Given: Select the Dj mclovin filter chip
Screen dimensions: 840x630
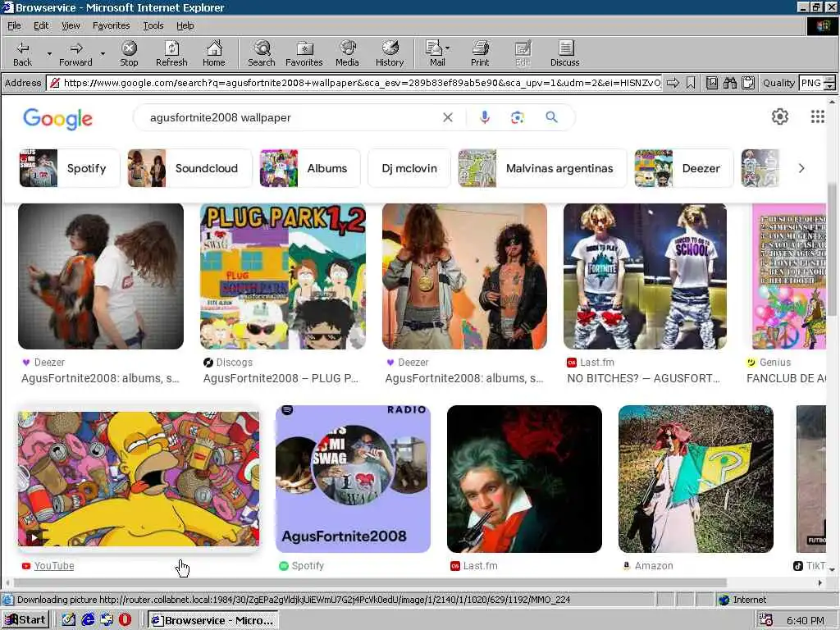Looking at the screenshot, I should pos(409,168).
